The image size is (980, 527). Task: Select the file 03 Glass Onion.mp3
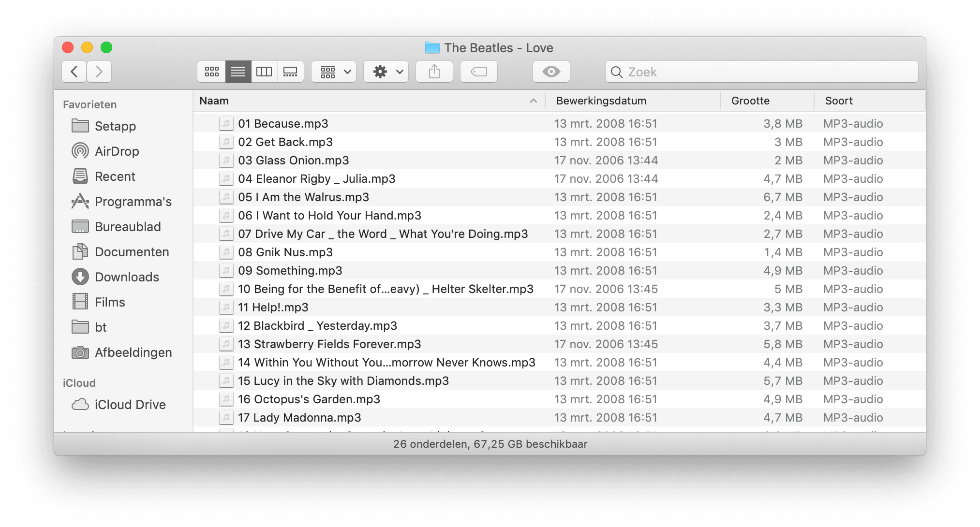point(559,161)
